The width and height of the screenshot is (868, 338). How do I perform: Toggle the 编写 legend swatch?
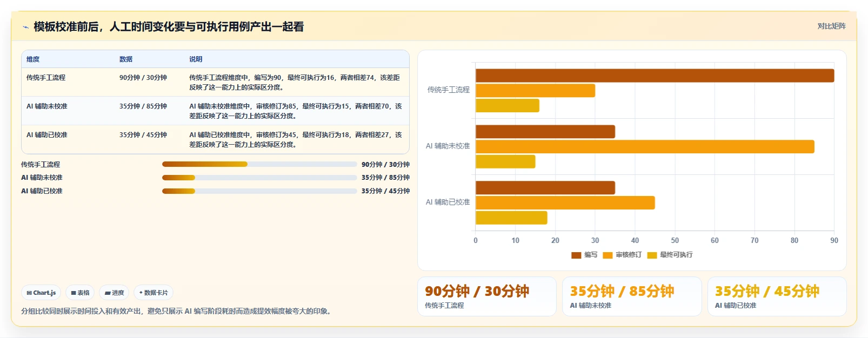576,255
